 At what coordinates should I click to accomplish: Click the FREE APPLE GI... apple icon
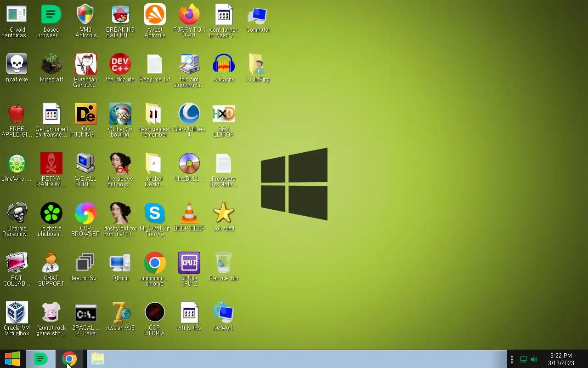tap(17, 114)
